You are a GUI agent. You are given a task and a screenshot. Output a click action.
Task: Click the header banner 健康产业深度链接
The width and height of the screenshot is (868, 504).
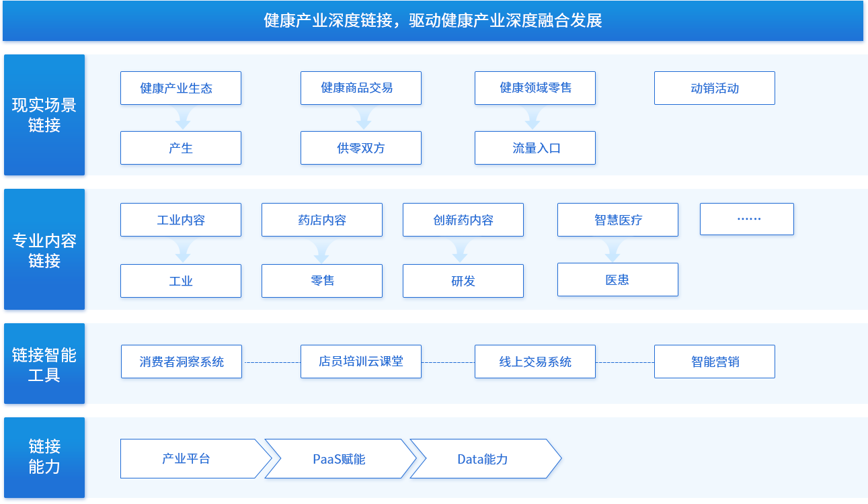tap(433, 20)
